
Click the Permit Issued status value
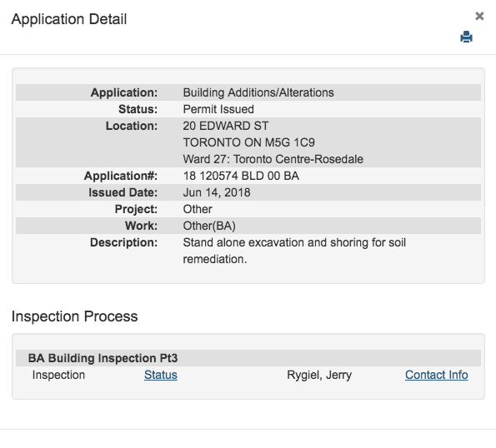pos(218,109)
